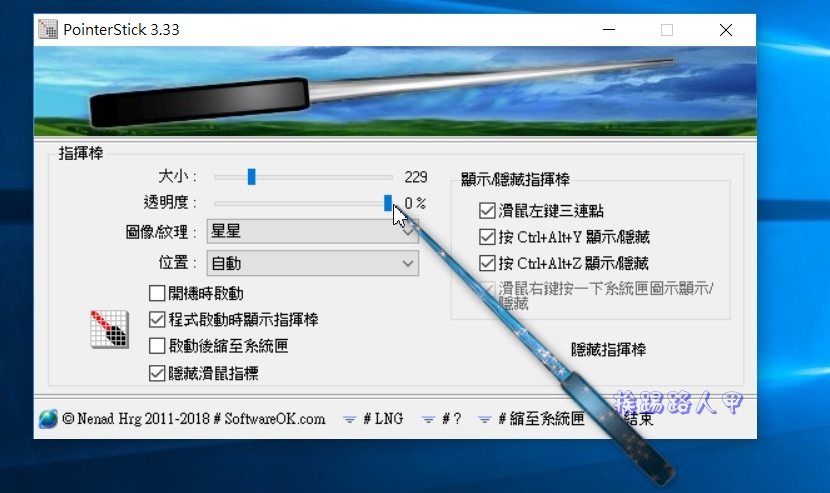The width and height of the screenshot is (830, 493).
Task: Click the pointer stick banner image
Action: point(395,91)
